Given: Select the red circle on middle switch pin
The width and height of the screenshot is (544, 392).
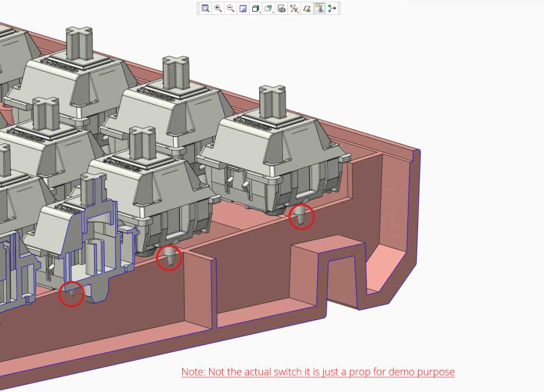Looking at the screenshot, I should point(169,258).
